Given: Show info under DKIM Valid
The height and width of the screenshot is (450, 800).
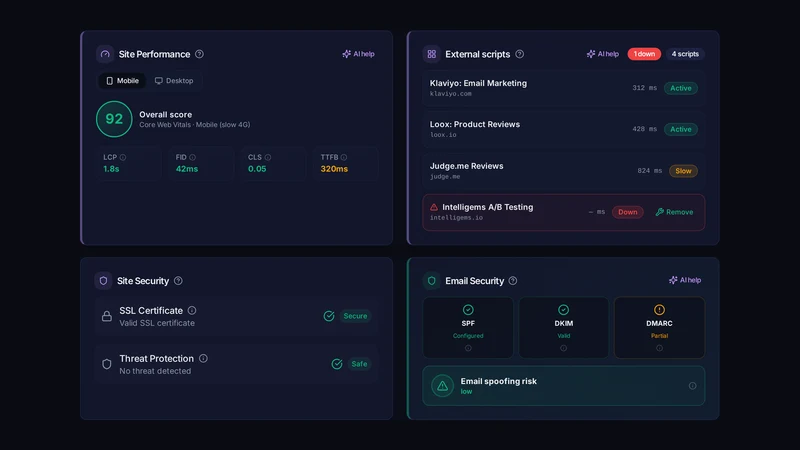Looking at the screenshot, I should [x=563, y=348].
